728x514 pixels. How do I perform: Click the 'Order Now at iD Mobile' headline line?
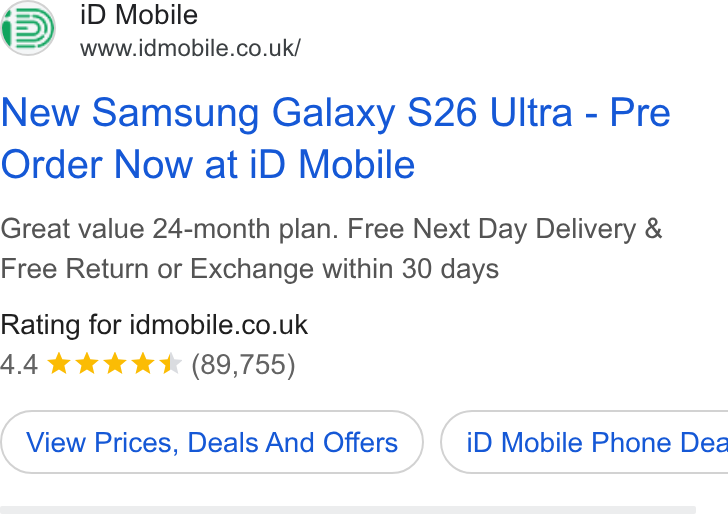(208, 164)
